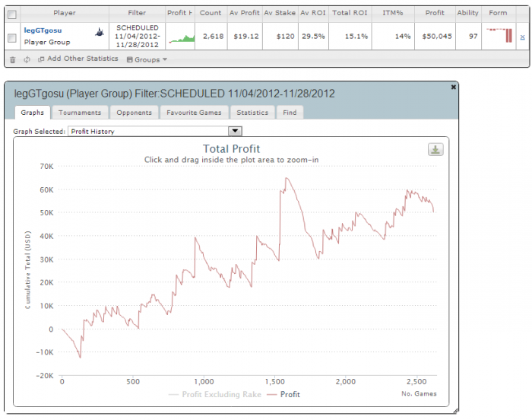Open the Graph Selected dropdown arrow
The image size is (532, 420).
pos(235,131)
